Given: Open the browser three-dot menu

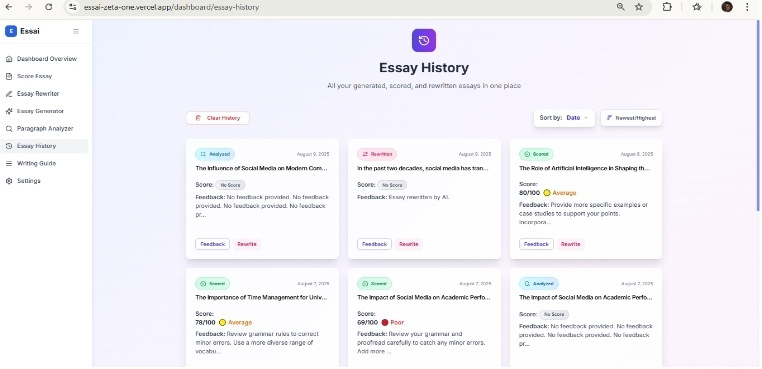Looking at the screenshot, I should point(747,7).
